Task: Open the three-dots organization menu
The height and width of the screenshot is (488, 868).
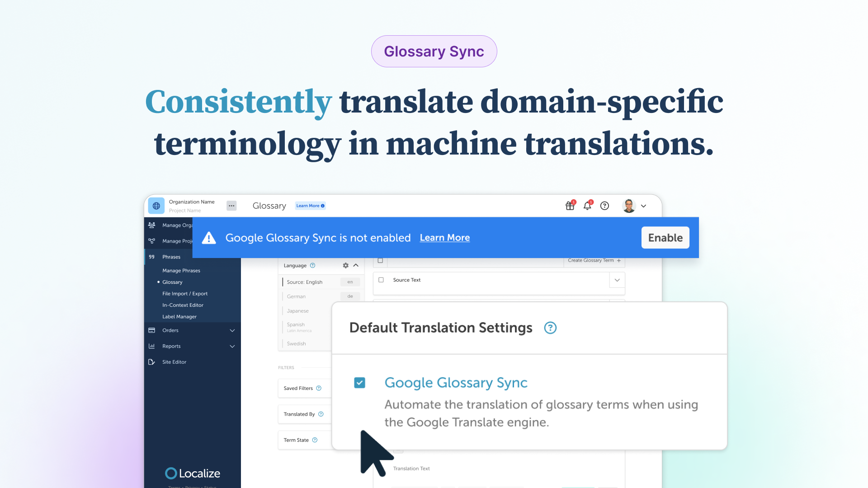Action: pyautogui.click(x=231, y=206)
